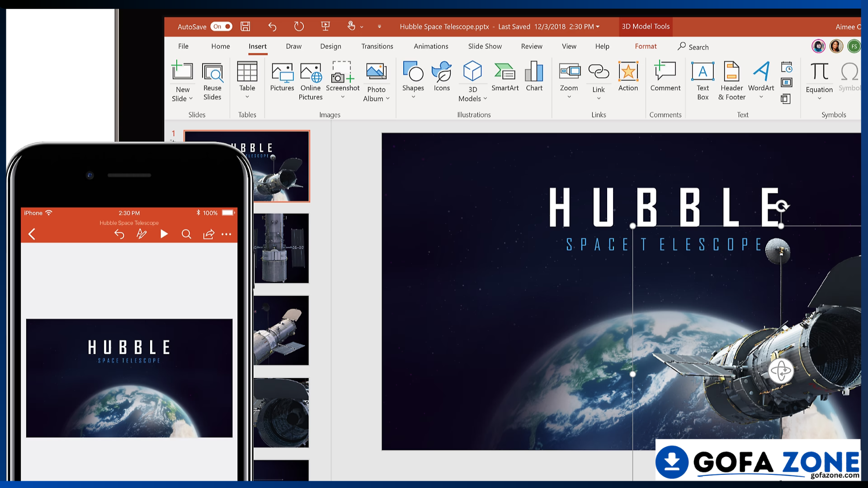The image size is (868, 488).
Task: Expand the 3D Models dropdown arrow
Action: tap(485, 99)
